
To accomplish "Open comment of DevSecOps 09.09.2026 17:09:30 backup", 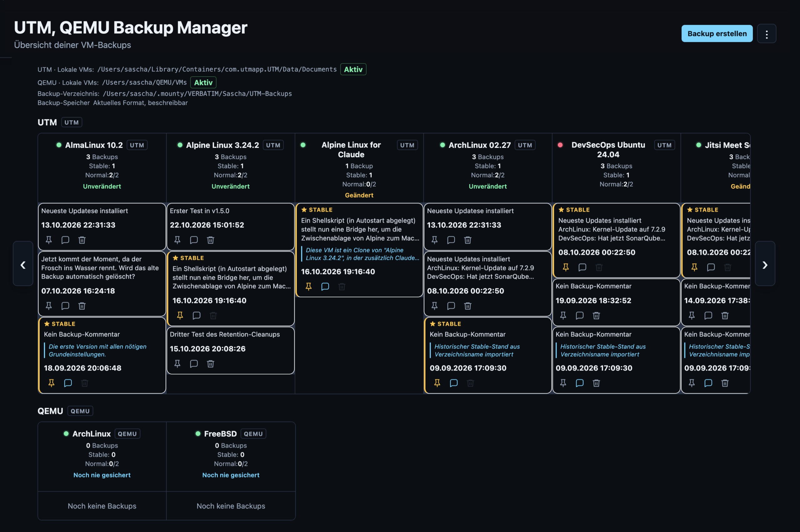I will (580, 383).
